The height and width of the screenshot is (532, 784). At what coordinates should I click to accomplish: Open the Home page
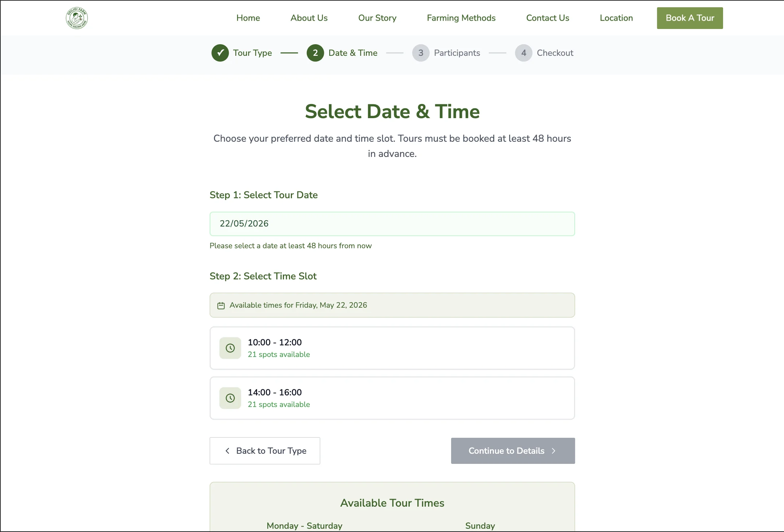click(248, 18)
